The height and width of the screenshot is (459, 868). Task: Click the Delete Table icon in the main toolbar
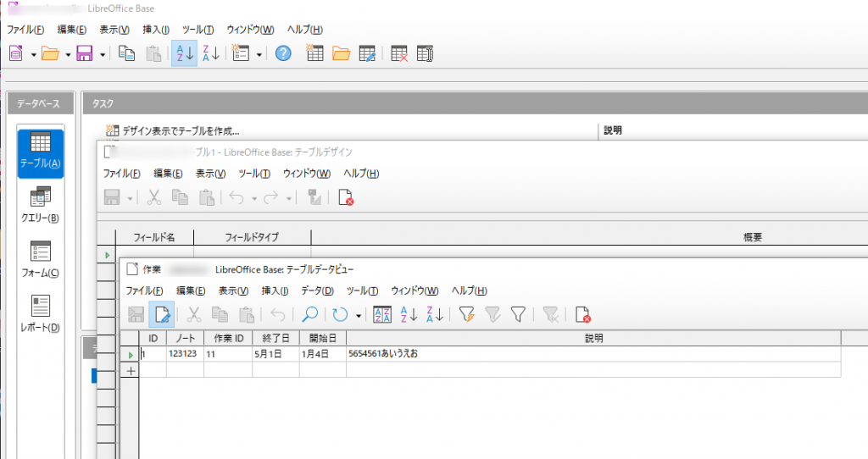click(x=399, y=53)
